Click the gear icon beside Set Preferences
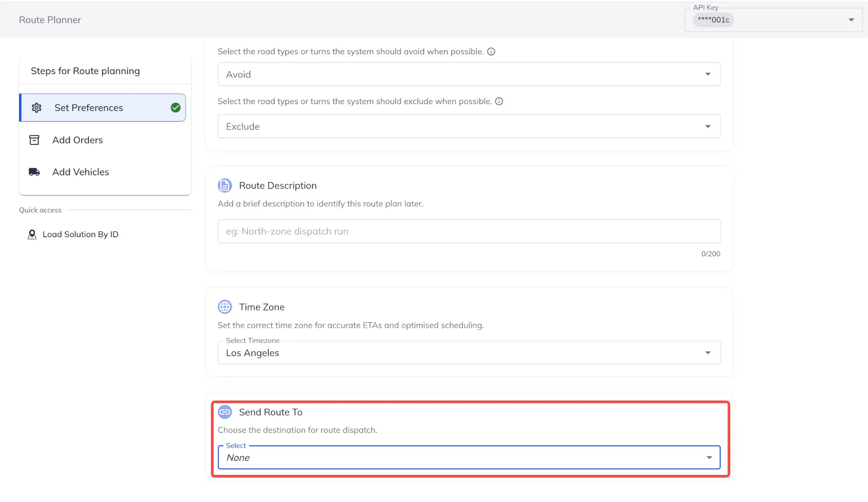This screenshot has height=502, width=868. click(37, 108)
